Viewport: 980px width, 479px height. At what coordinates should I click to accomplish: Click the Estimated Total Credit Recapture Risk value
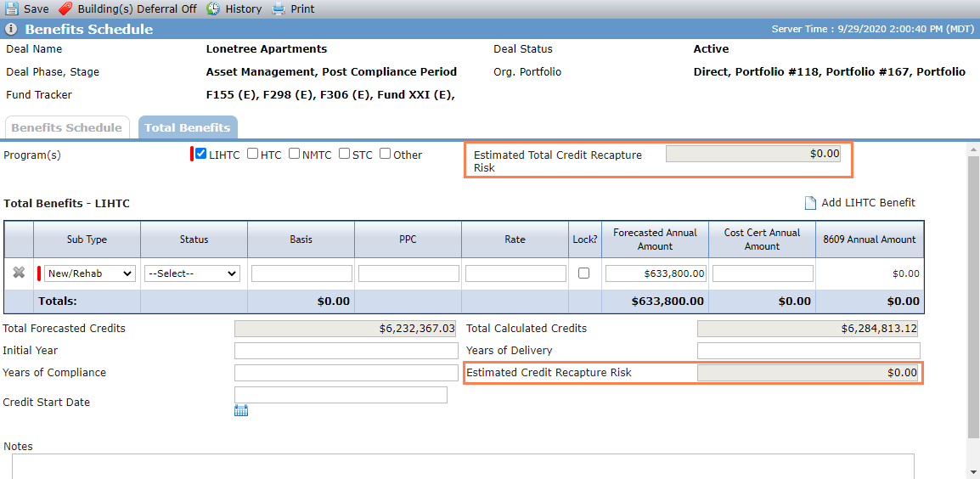click(x=753, y=154)
